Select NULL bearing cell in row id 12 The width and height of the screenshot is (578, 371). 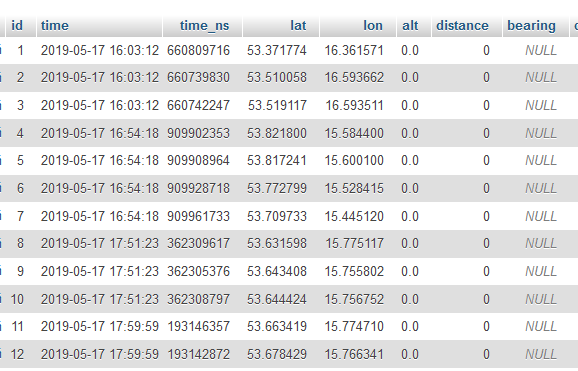541,354
